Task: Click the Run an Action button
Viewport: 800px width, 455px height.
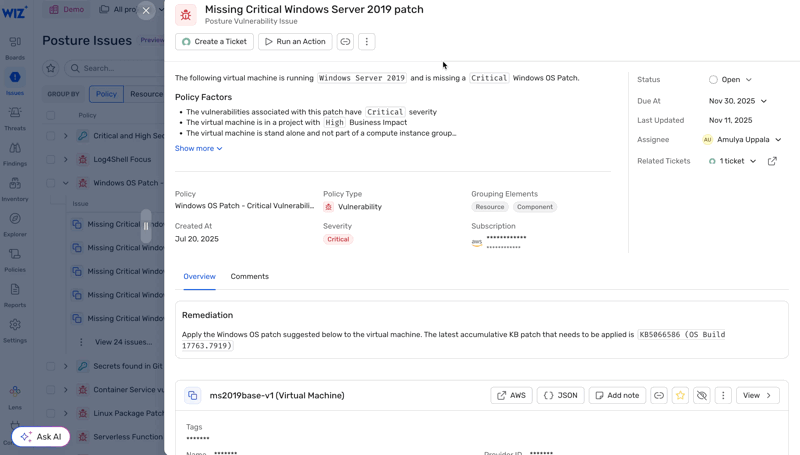Action: 295,42
